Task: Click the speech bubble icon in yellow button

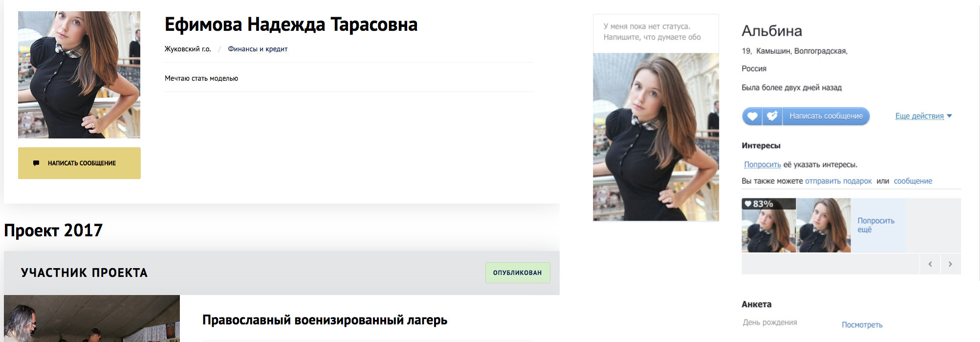Action: [x=36, y=163]
